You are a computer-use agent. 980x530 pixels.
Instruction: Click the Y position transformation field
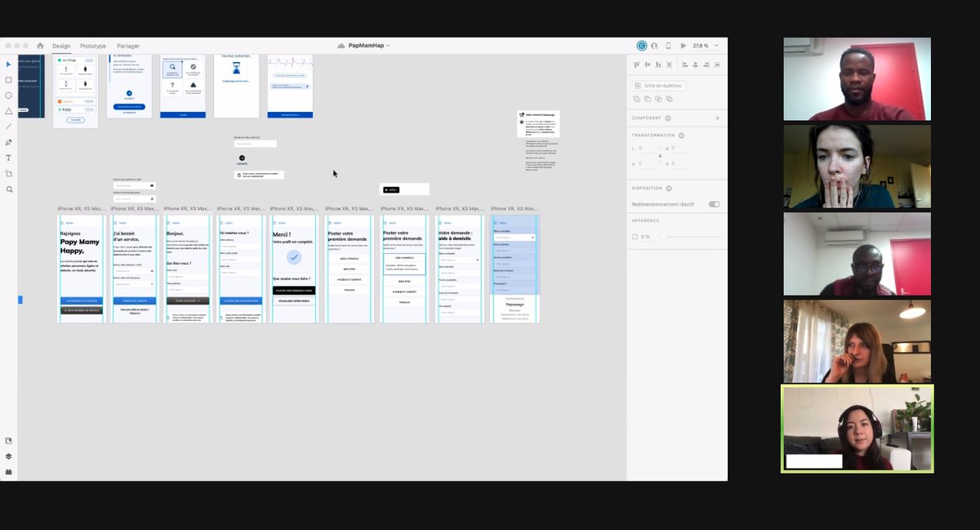coord(681,163)
